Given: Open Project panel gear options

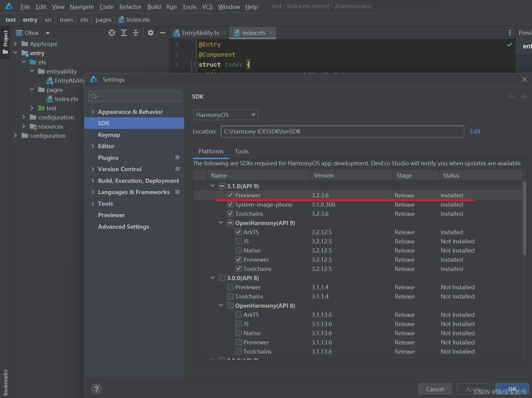Looking at the screenshot, I should coord(150,33).
